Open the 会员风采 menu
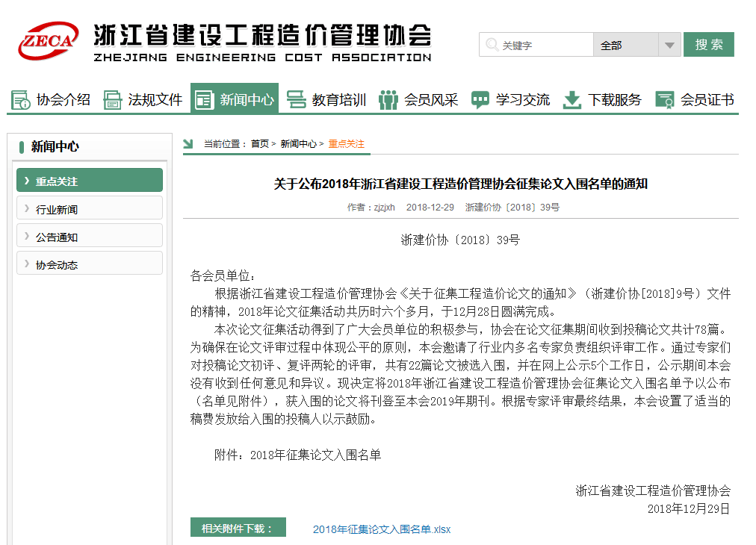Viewport: 756px width, 545px height. 418,100
